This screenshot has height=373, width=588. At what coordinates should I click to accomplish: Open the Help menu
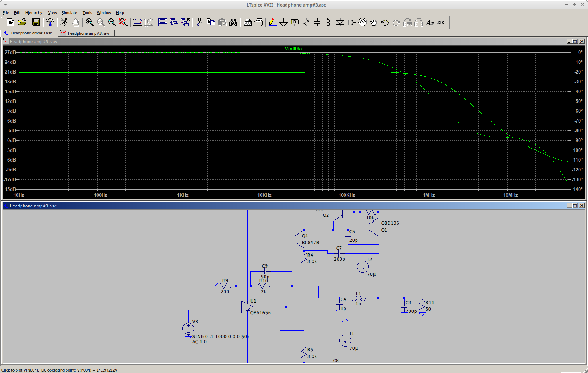tap(120, 13)
